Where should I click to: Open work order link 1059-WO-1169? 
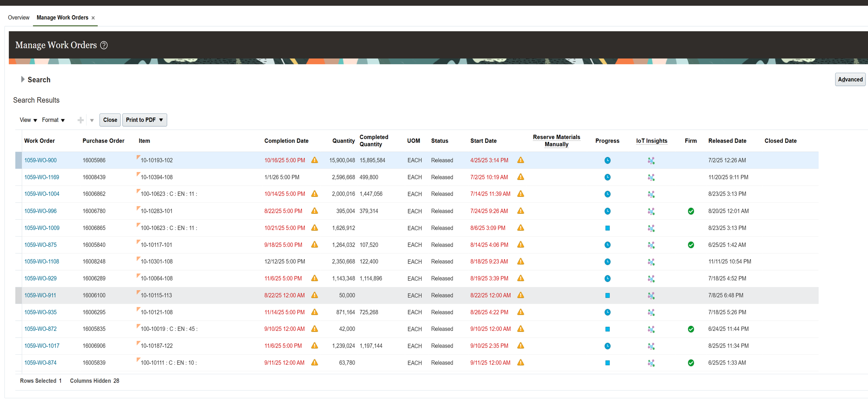click(x=41, y=177)
